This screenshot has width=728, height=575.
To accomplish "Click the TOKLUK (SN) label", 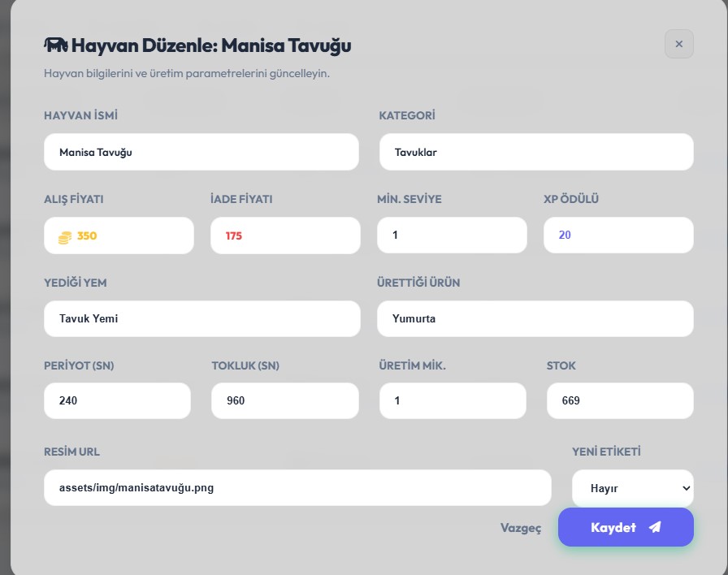I will coord(245,365).
